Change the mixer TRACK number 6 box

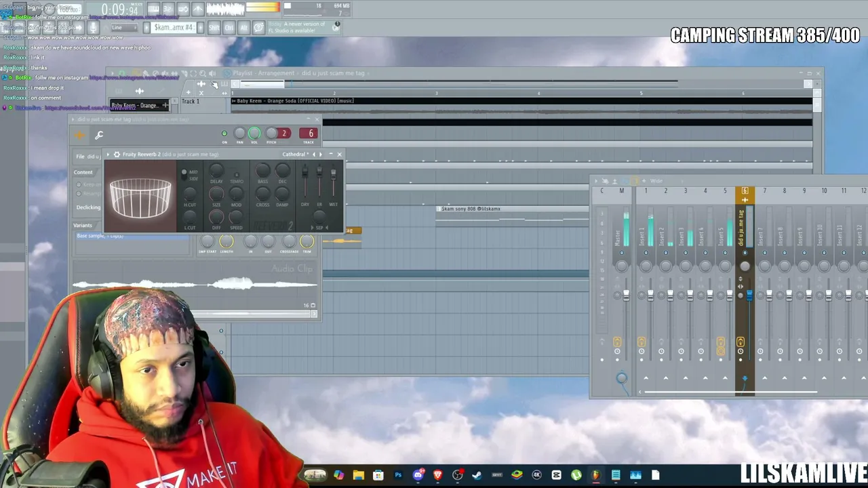(x=309, y=134)
